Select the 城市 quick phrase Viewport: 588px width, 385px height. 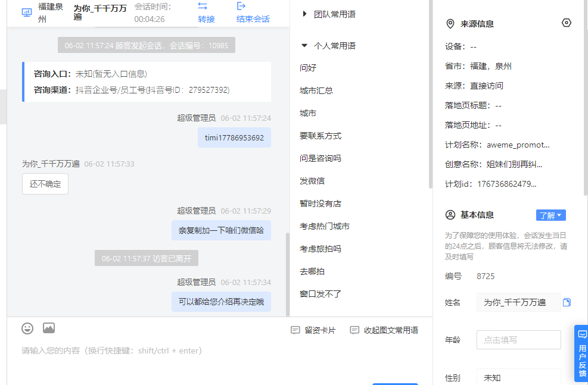[308, 113]
